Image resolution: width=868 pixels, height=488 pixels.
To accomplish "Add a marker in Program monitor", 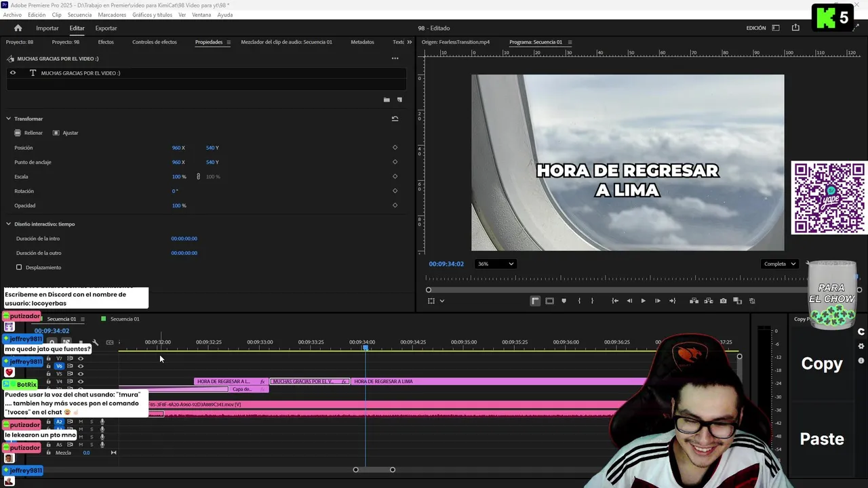I will [564, 301].
